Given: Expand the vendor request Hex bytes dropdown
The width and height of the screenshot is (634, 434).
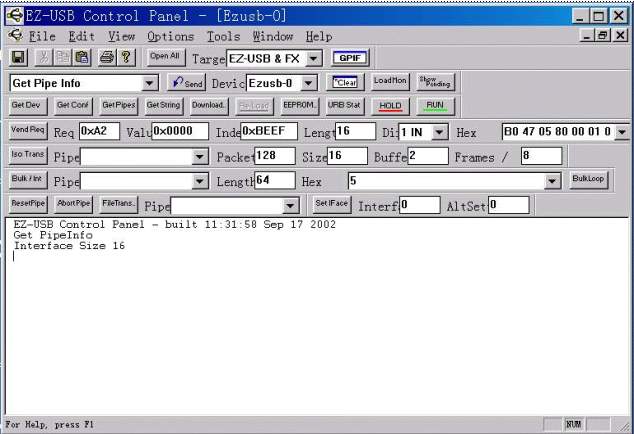Looking at the screenshot, I should tap(622, 132).
